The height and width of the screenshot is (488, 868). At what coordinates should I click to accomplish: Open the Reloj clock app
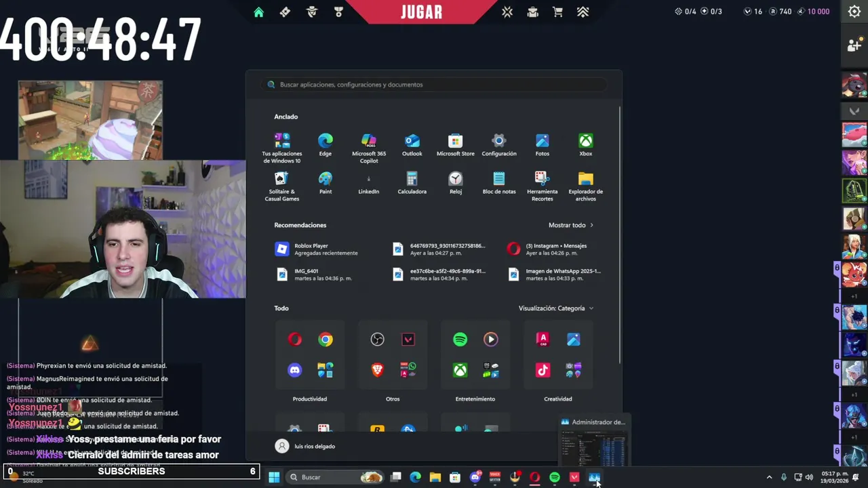pos(456,182)
